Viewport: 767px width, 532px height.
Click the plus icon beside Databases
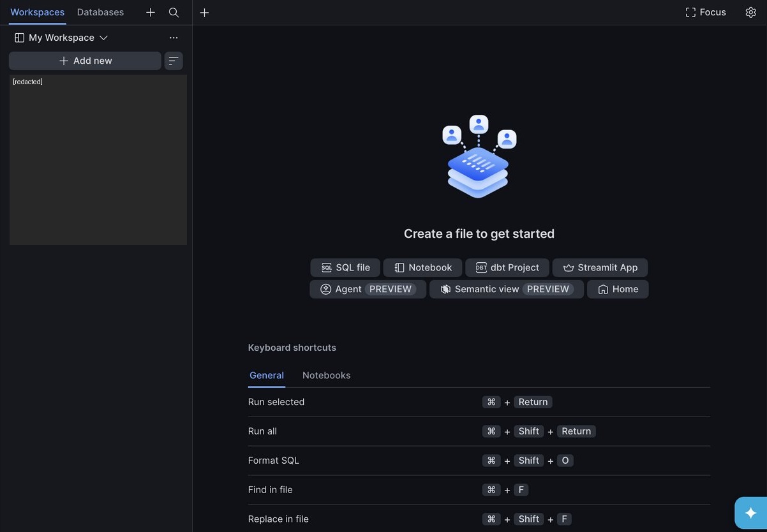[x=151, y=12]
